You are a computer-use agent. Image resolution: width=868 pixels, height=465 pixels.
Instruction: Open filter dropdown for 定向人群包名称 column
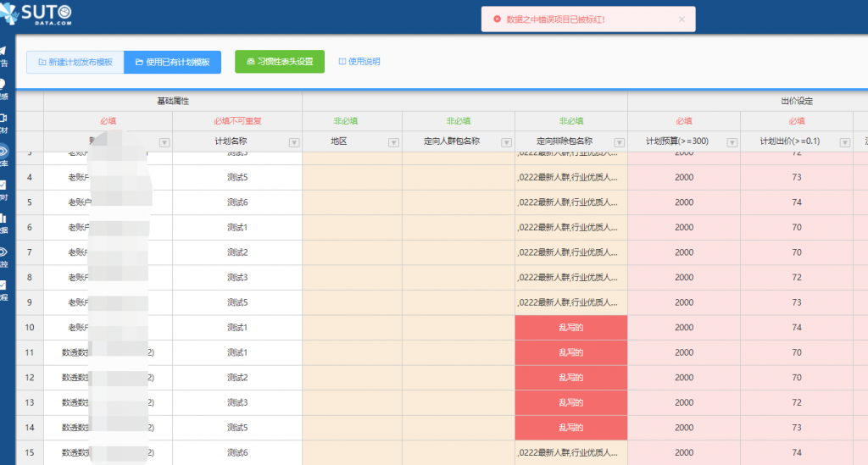tap(507, 142)
